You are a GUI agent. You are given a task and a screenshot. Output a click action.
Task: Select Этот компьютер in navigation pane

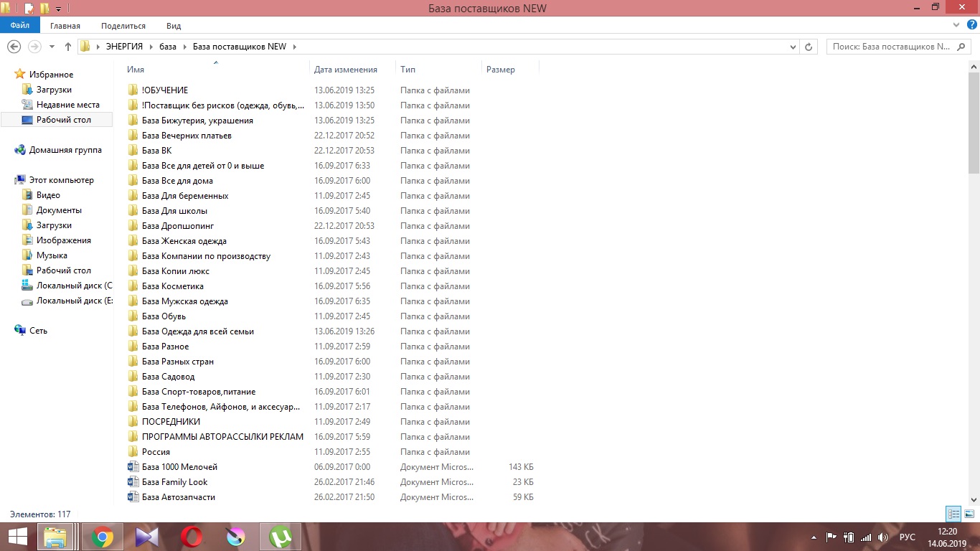[61, 180]
